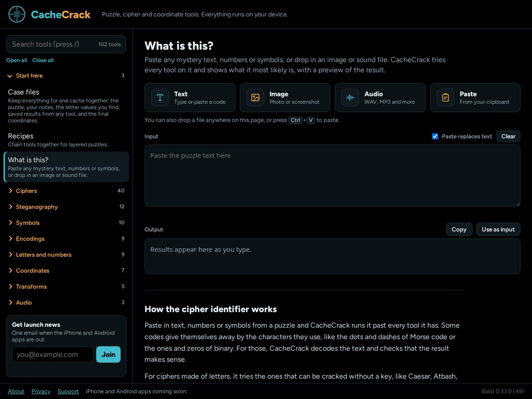Expand the Steganography category
This screenshot has height=399, width=532.
pyautogui.click(x=66, y=207)
